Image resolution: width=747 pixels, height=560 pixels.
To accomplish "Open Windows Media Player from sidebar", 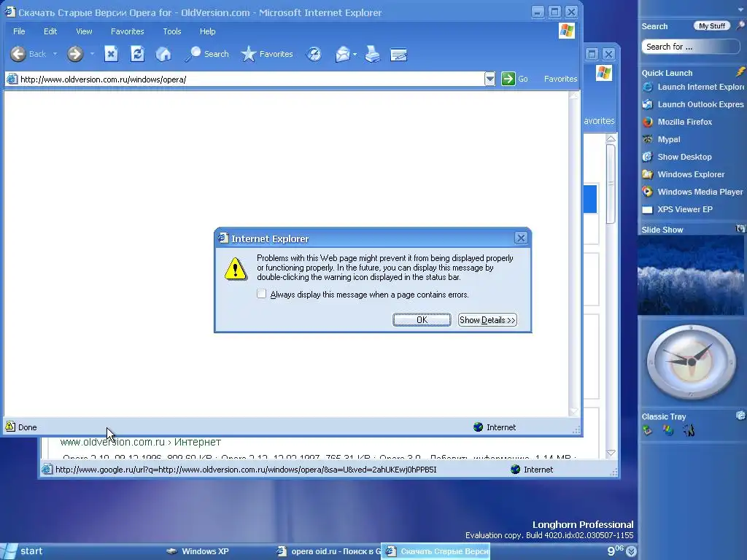I will coord(692,192).
